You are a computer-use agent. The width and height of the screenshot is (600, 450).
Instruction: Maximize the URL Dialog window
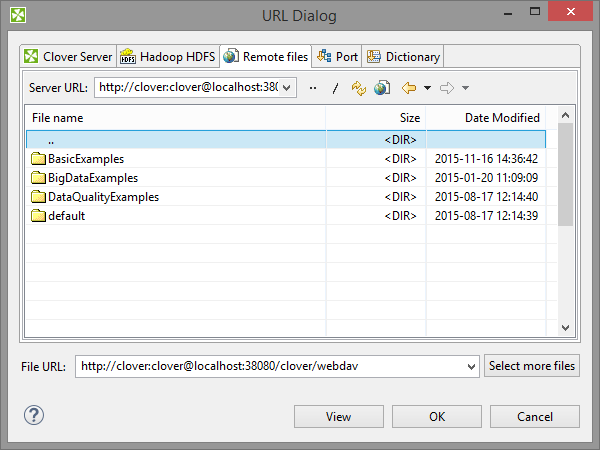point(535,11)
